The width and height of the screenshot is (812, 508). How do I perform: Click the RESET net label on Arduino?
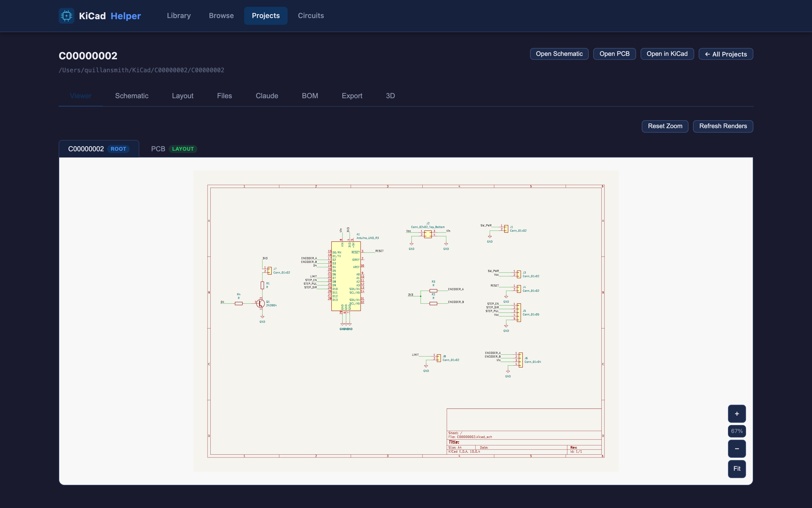[x=379, y=251]
